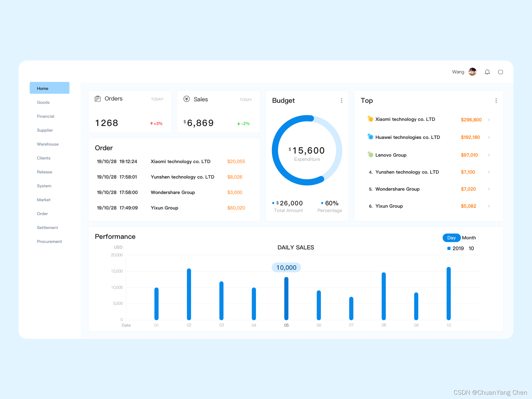Click the bar for date 08

tap(384, 296)
